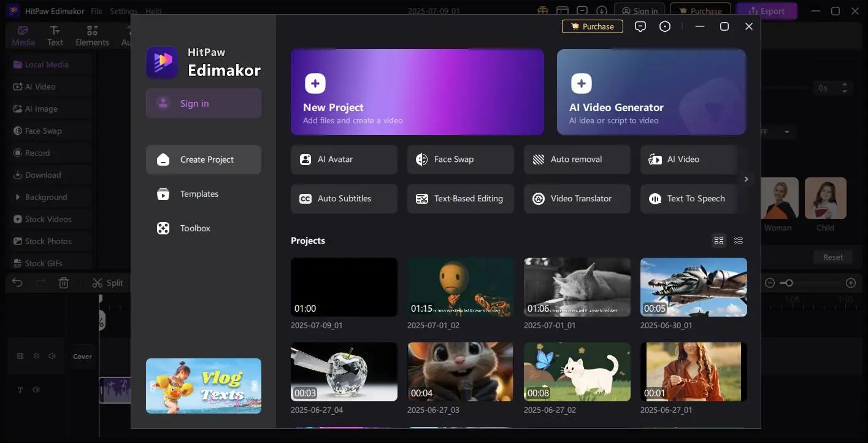Select the Auto Subtitles tool

[x=344, y=199]
